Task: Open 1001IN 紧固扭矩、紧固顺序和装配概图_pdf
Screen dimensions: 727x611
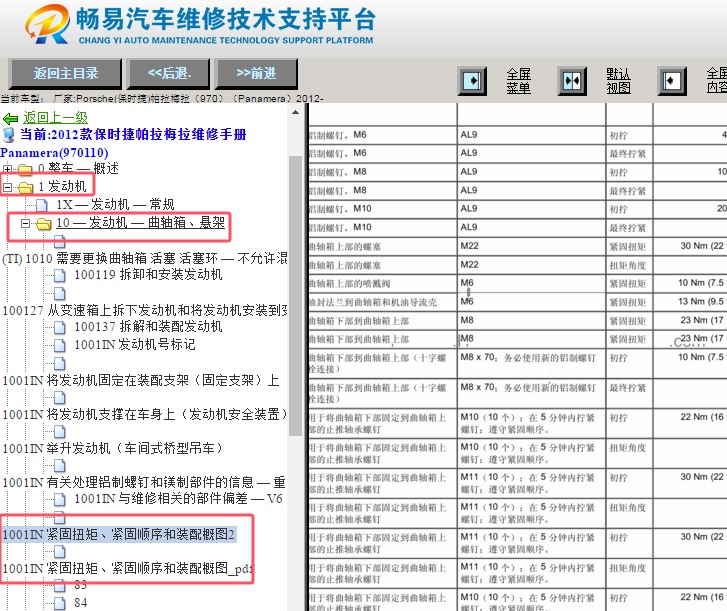Action: (128, 568)
